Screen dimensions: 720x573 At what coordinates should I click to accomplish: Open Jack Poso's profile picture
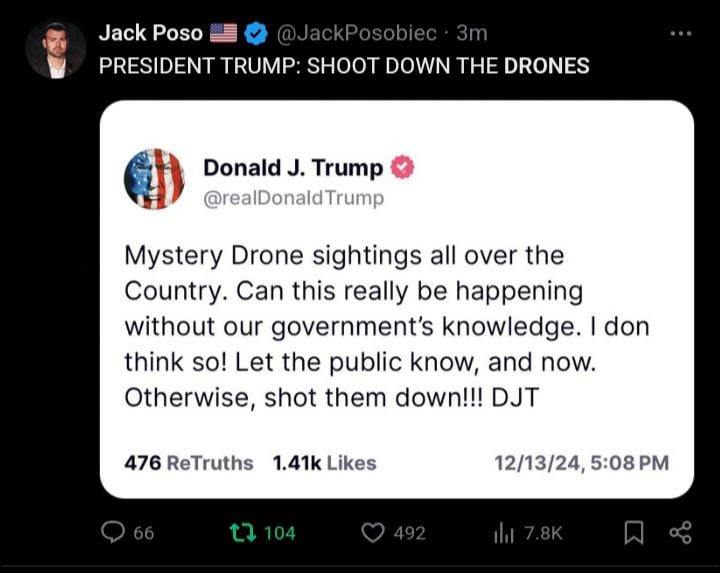click(x=56, y=50)
